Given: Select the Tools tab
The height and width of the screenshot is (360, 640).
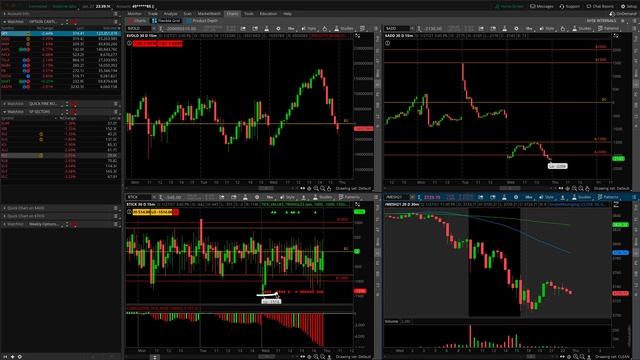Looking at the screenshot, I should [x=249, y=13].
